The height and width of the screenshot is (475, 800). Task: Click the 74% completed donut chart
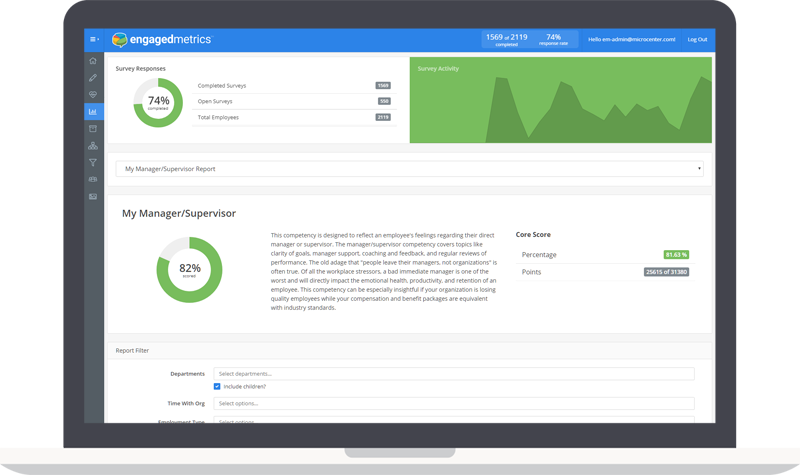pyautogui.click(x=159, y=101)
